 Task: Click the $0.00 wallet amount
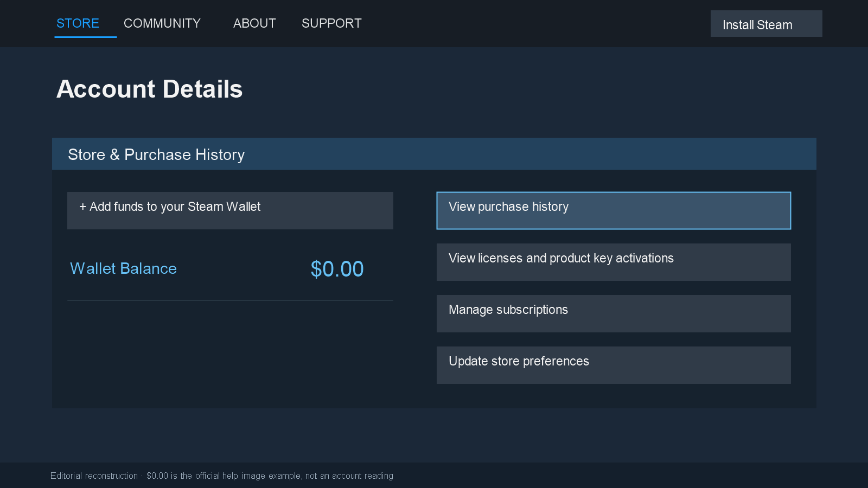tap(337, 269)
